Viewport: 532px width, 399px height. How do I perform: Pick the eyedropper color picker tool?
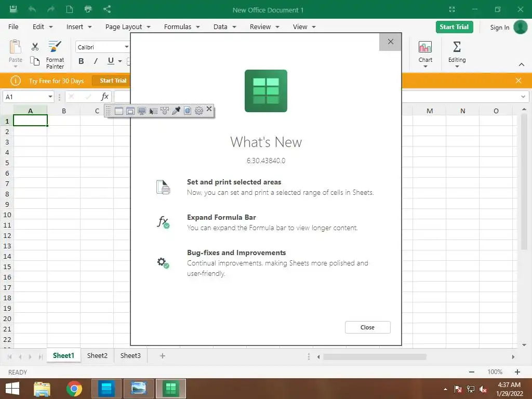pyautogui.click(x=176, y=111)
